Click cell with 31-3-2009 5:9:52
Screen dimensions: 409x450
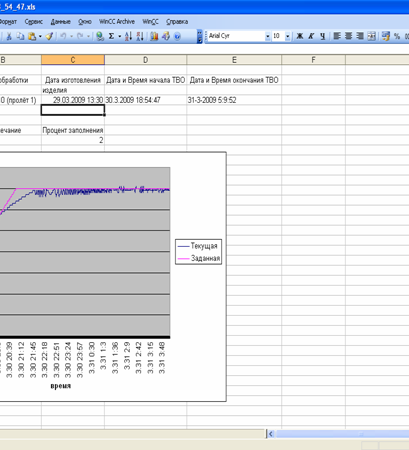234,100
